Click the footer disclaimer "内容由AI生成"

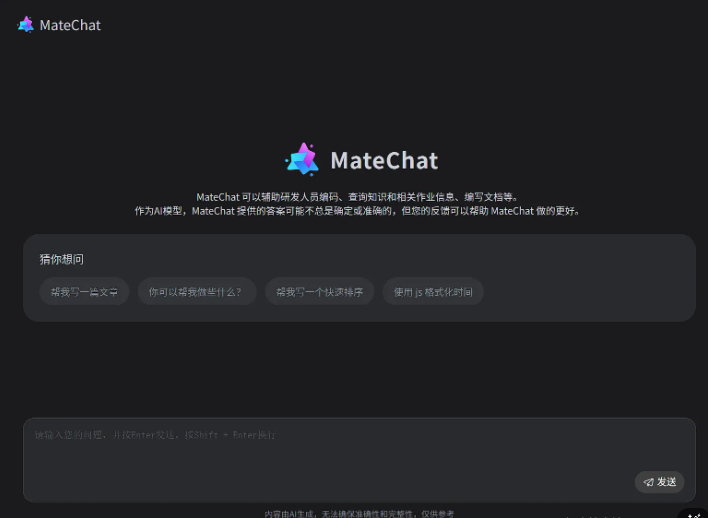(359, 513)
